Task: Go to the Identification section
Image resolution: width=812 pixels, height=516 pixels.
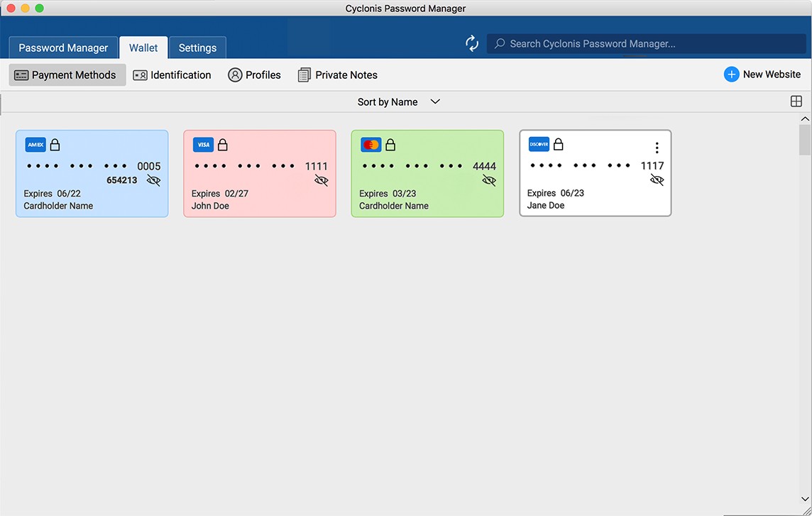Action: [x=172, y=75]
